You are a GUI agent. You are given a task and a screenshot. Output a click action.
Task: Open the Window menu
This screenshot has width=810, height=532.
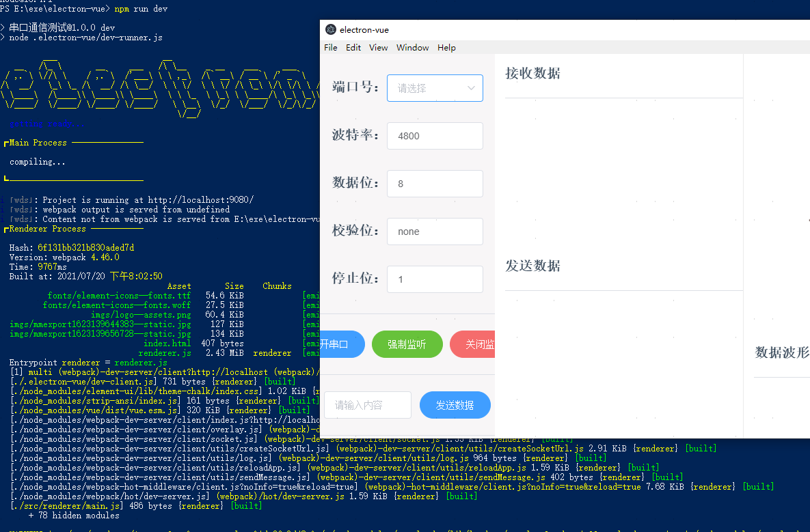click(x=412, y=48)
